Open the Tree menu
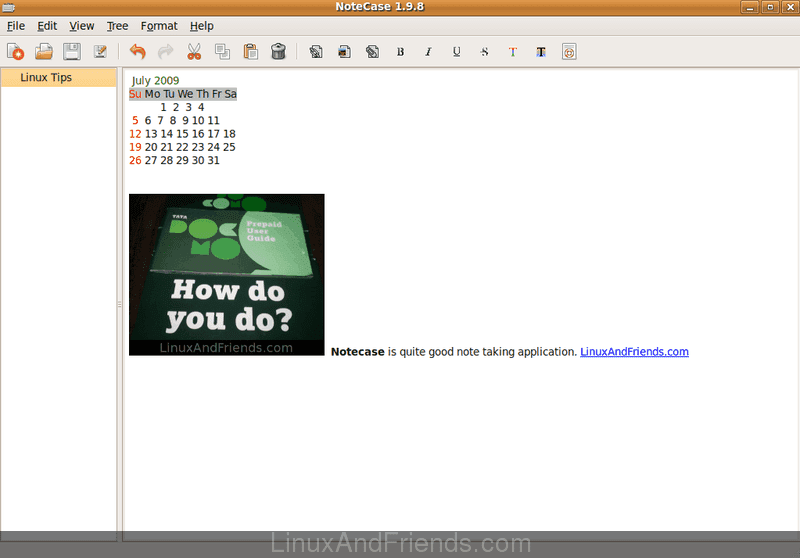This screenshot has width=800, height=558. coord(117,26)
